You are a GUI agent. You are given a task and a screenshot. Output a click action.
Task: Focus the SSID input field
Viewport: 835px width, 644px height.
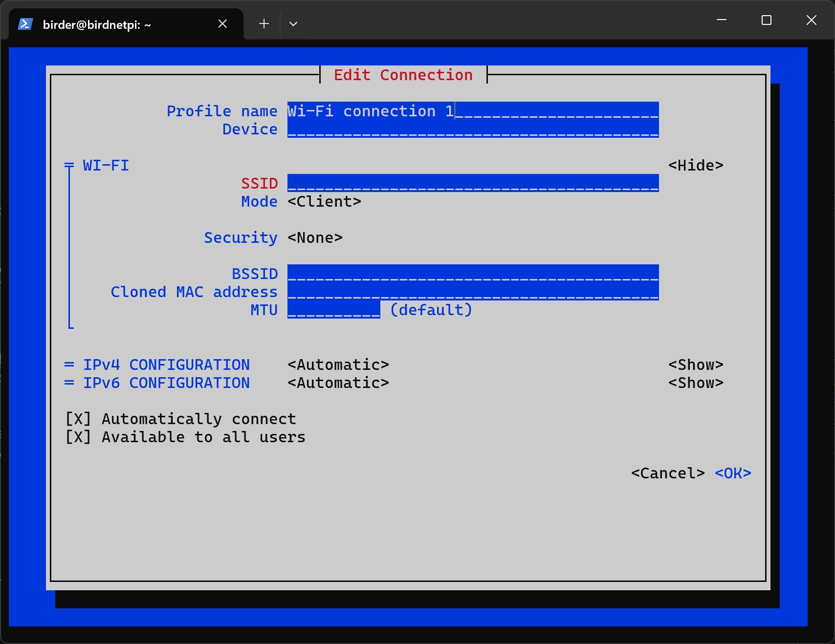tap(472, 184)
